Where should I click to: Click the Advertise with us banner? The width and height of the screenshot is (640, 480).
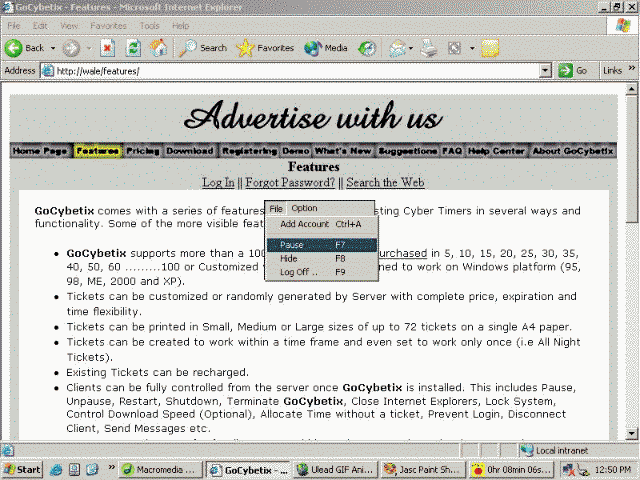313,118
